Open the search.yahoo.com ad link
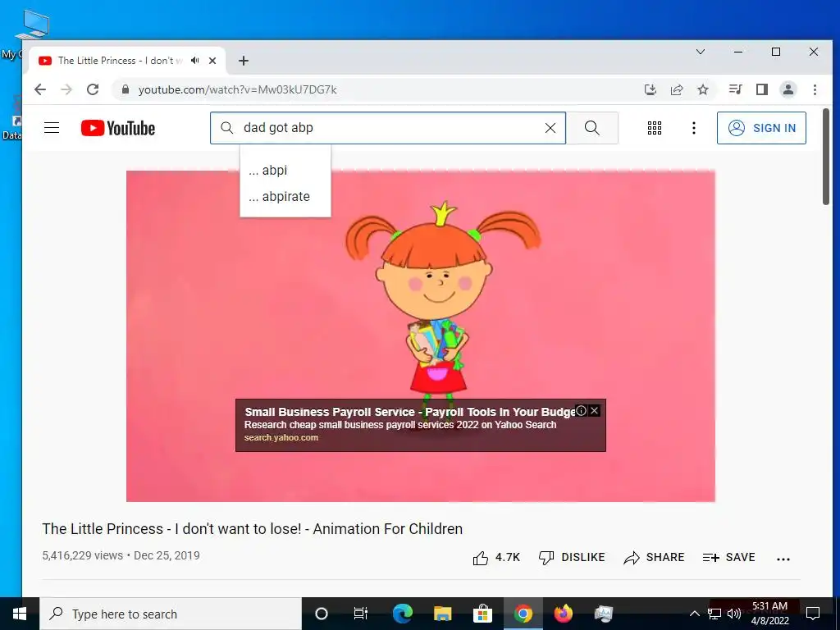This screenshot has height=630, width=840. [x=281, y=438]
